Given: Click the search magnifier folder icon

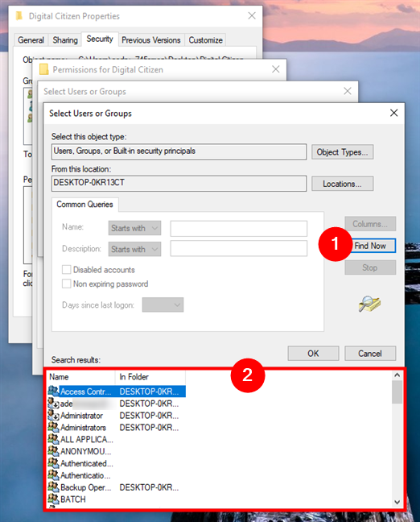Looking at the screenshot, I should pos(369,304).
